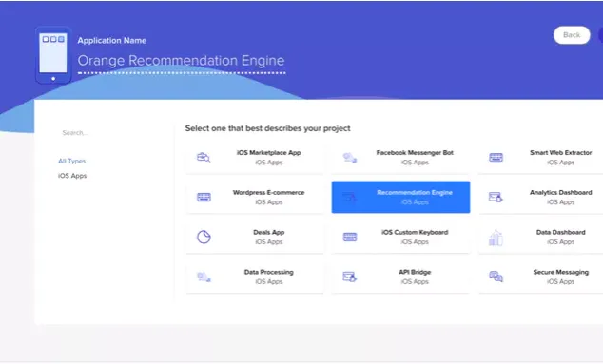Select the Analytics Dashboard title
The width and height of the screenshot is (603, 364).
561,192
